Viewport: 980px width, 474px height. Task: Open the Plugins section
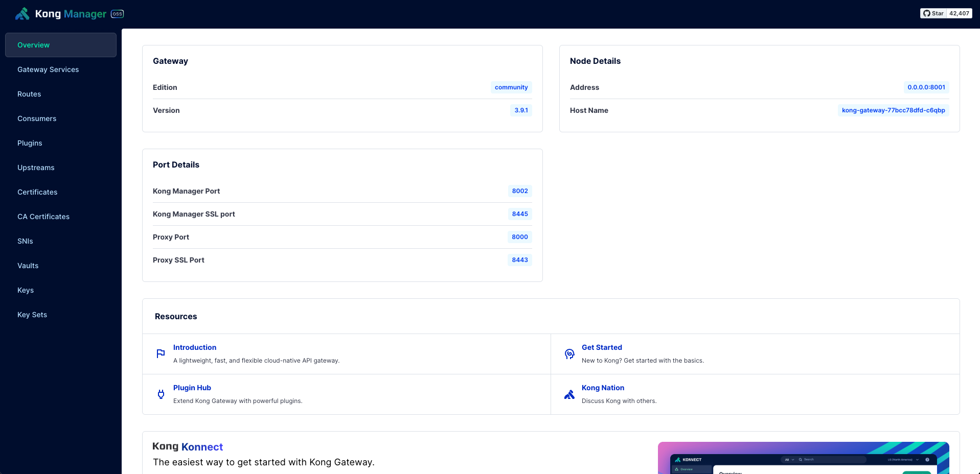tap(61, 143)
